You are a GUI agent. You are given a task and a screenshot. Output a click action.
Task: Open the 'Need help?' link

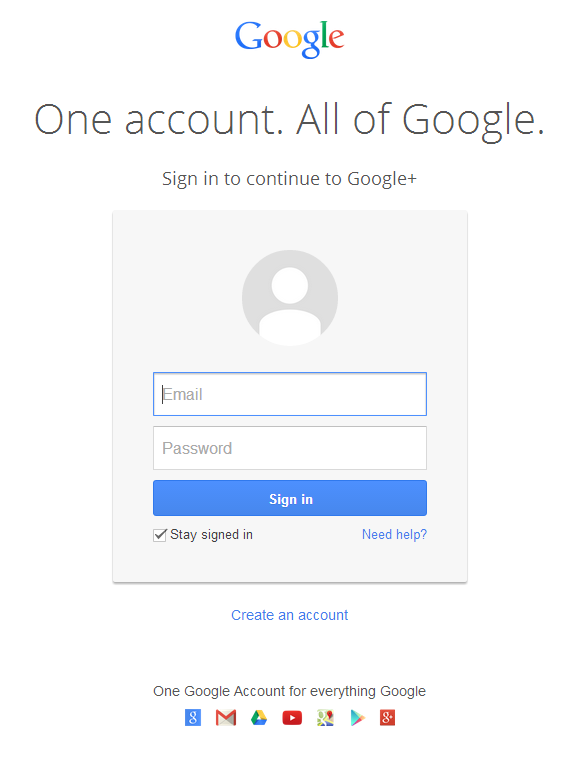coord(394,534)
